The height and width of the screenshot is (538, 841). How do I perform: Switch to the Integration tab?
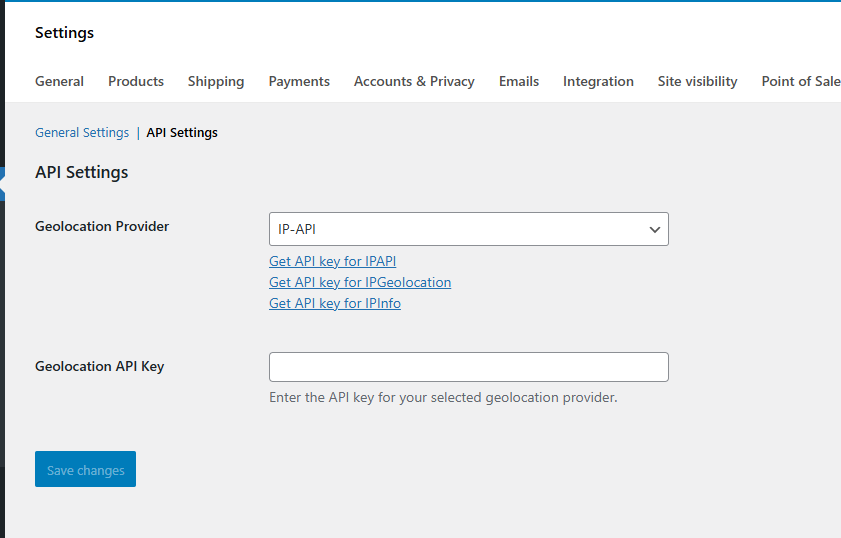point(598,82)
